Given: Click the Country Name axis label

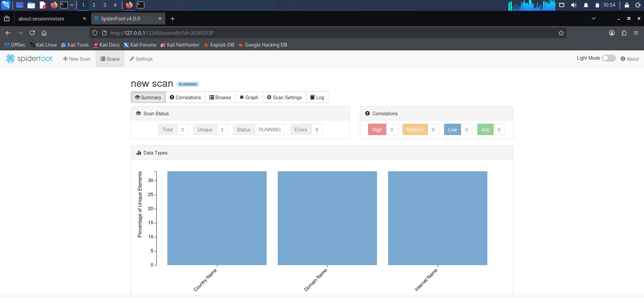Looking at the screenshot, I should pyautogui.click(x=205, y=280).
